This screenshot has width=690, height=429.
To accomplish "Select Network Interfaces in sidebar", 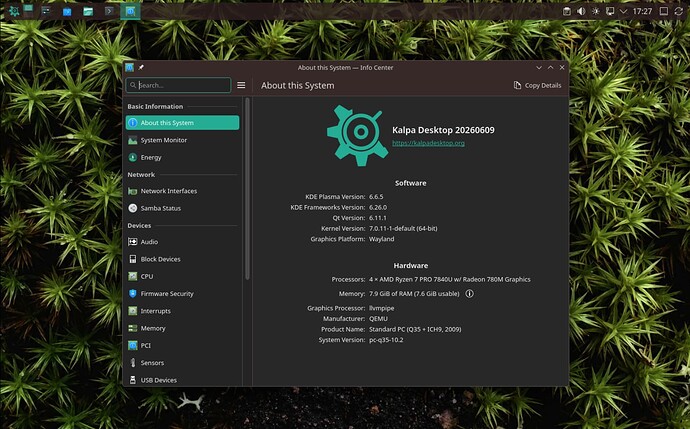I will point(182,191).
